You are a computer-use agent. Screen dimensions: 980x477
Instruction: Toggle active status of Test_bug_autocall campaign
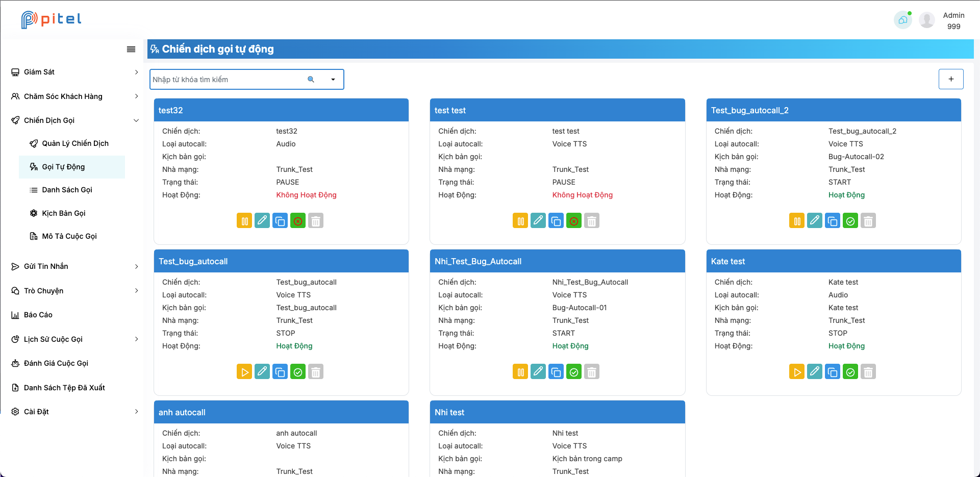(x=298, y=372)
